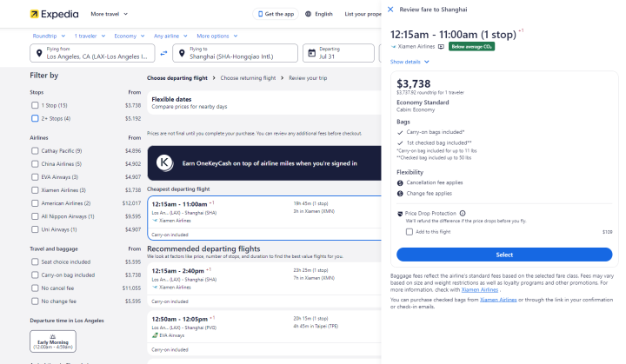Click the Departing Jul 31 date field
Image resolution: width=626 pixels, height=364 pixels.
[x=338, y=53]
